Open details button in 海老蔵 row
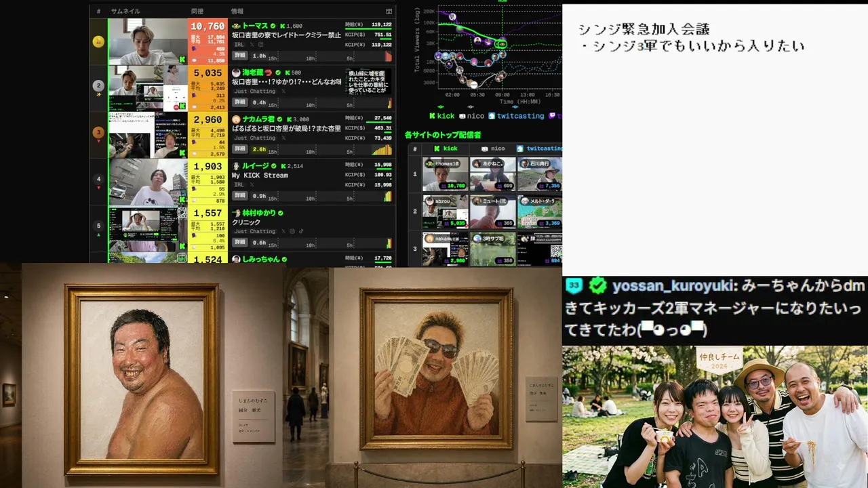Screen dimensions: 868x488 pyautogui.click(x=240, y=102)
